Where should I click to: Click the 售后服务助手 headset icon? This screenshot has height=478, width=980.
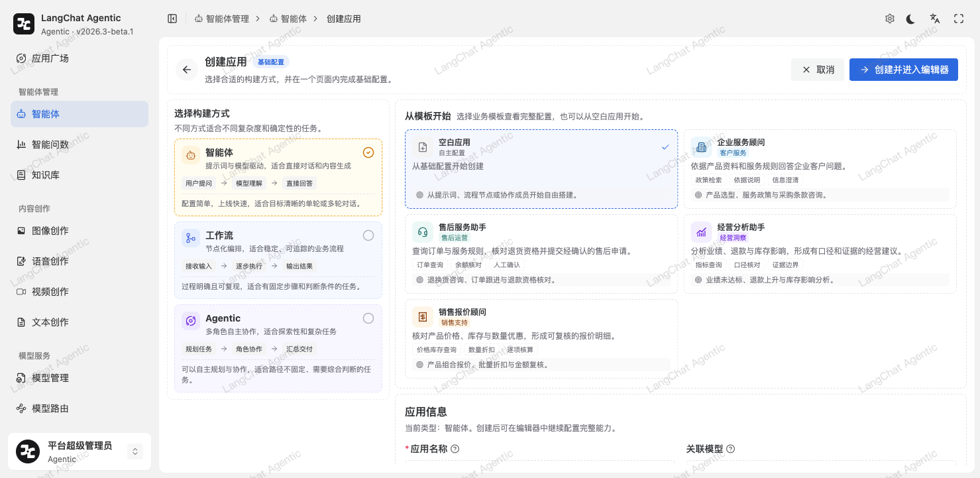coord(423,232)
